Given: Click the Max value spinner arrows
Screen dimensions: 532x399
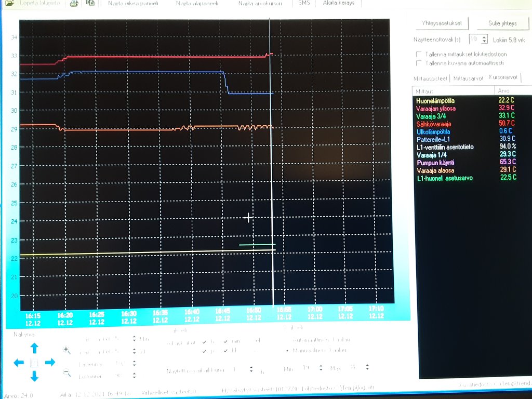Looking at the screenshot, I should (x=368, y=367).
